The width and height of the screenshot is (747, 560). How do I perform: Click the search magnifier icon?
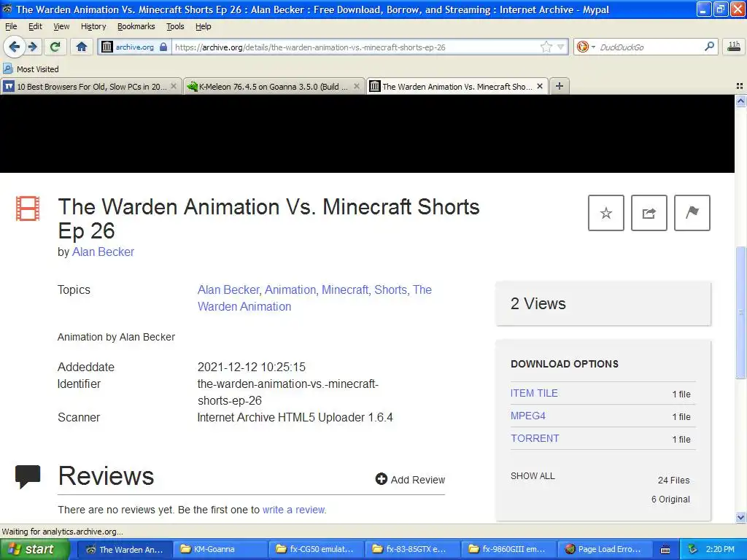click(709, 47)
